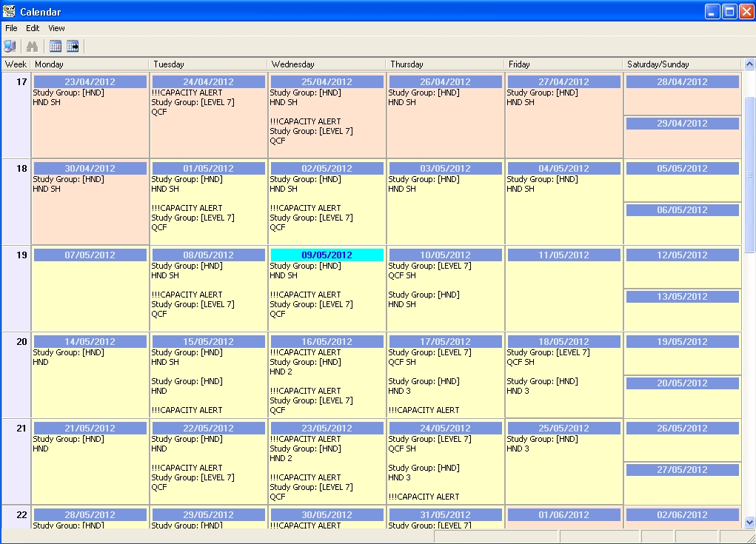Open the File menu

click(x=11, y=28)
